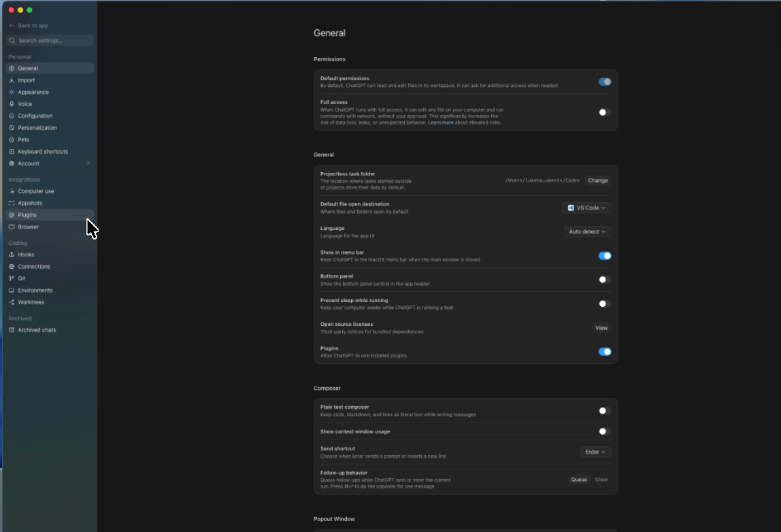Open the Auto detect language dropdown
This screenshot has height=532, width=781.
coord(587,231)
